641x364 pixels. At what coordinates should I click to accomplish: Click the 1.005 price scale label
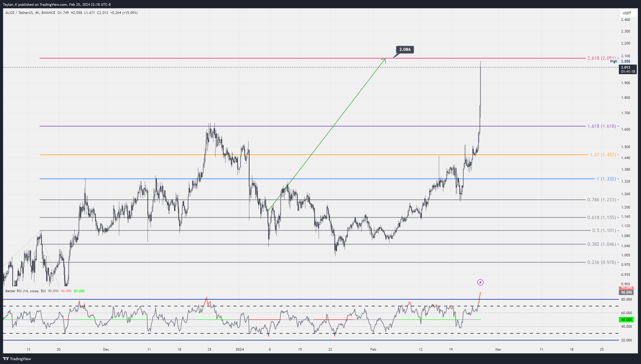point(625,255)
